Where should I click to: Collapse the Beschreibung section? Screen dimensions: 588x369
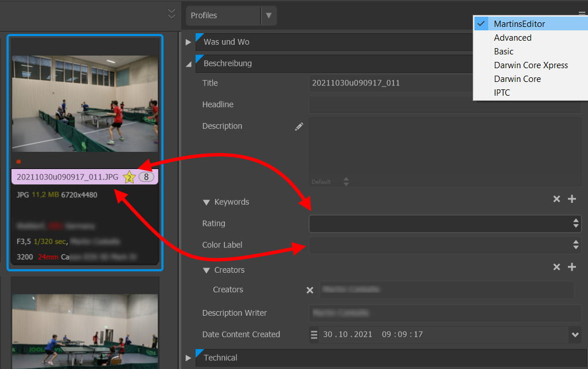189,64
